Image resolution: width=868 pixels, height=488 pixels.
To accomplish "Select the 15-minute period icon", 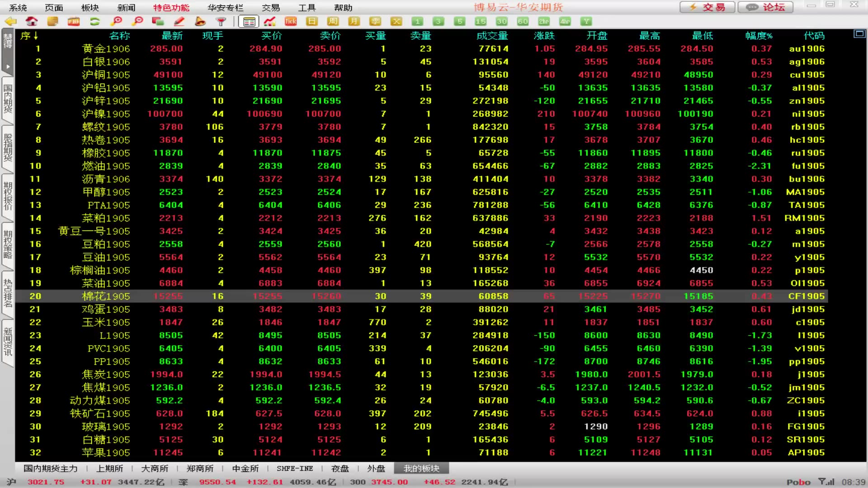I will coord(481,21).
